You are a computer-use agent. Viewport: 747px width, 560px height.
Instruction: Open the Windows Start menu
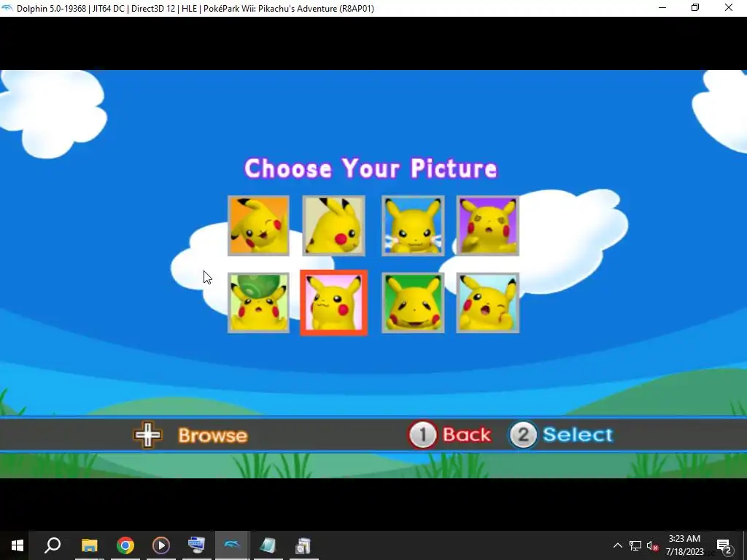[x=18, y=545]
